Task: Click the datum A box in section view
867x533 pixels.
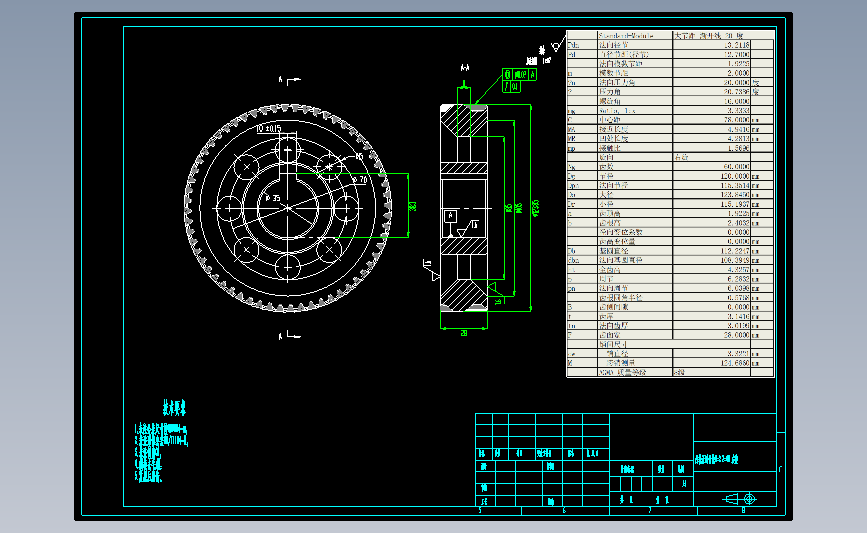Action: [451, 216]
